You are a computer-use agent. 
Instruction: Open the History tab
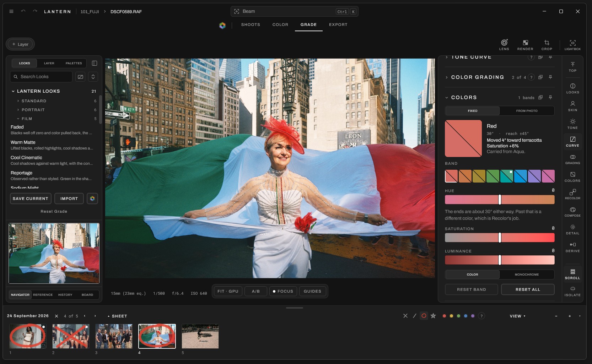click(65, 295)
